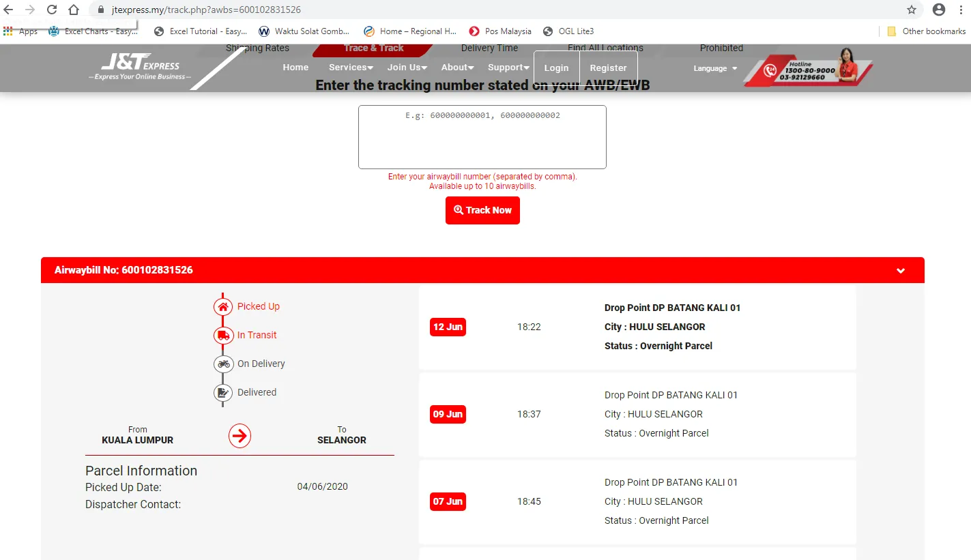Click the Picked Up home icon
The width and height of the screenshot is (971, 560).
pyautogui.click(x=223, y=307)
